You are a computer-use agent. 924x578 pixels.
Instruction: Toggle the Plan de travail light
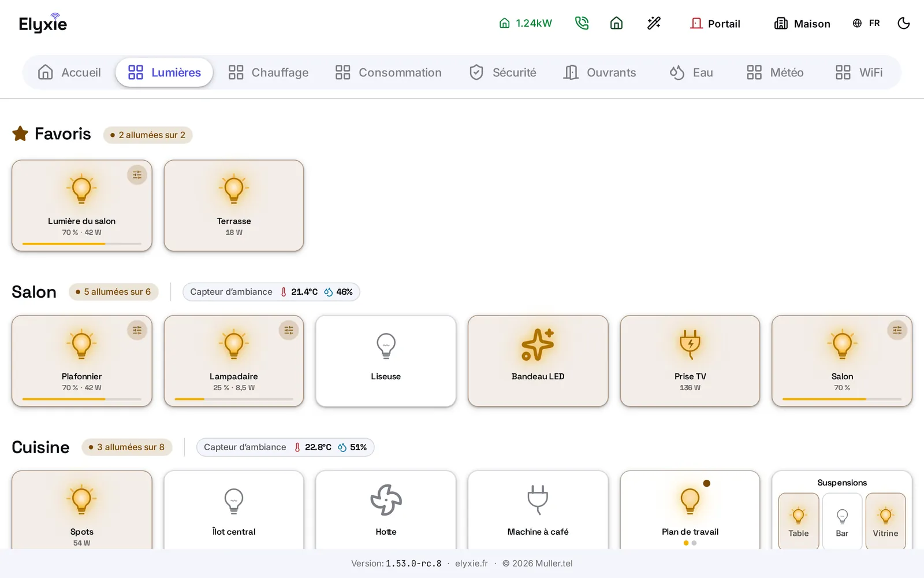(690, 511)
